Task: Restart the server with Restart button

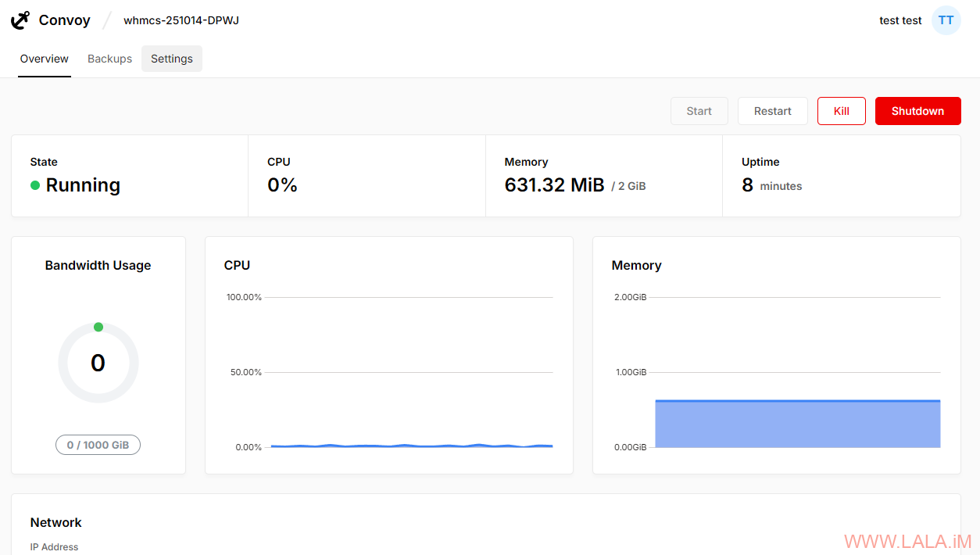Action: 772,111
